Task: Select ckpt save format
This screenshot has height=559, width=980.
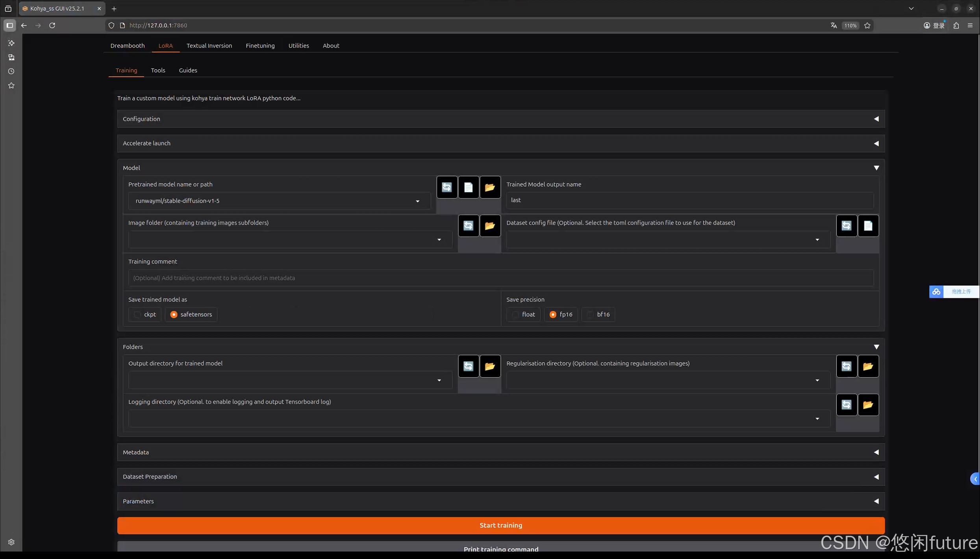Action: [x=137, y=314]
